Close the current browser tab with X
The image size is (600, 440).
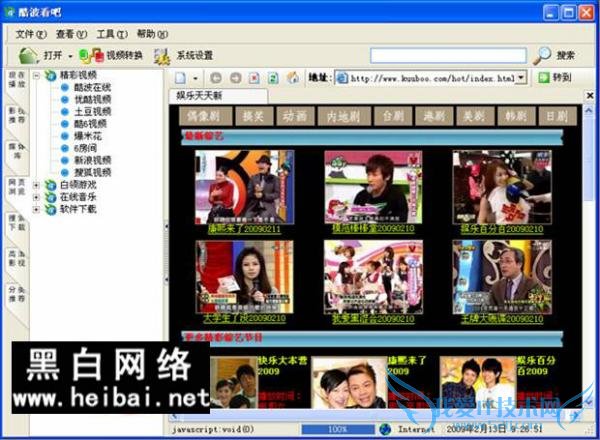[590, 95]
